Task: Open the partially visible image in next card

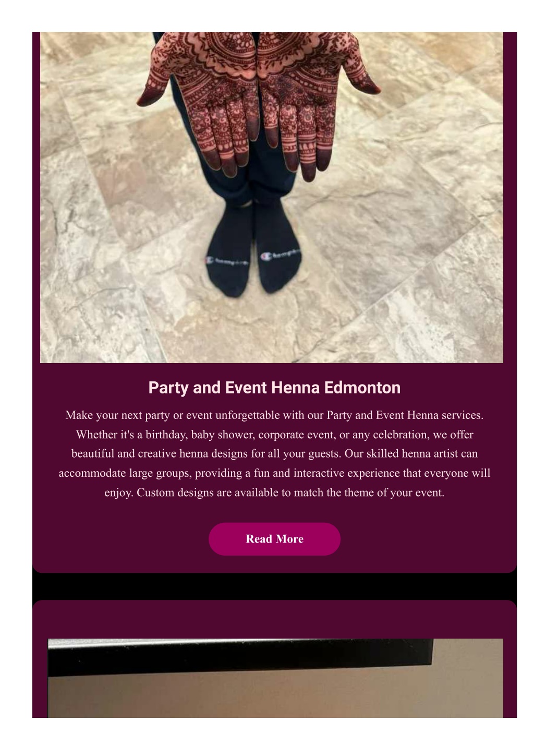Action: (x=275, y=678)
